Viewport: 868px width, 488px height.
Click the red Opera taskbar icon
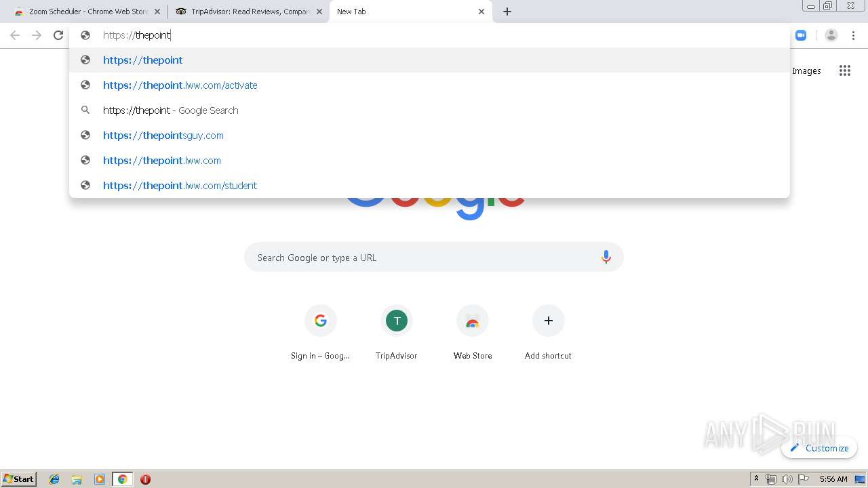(145, 479)
